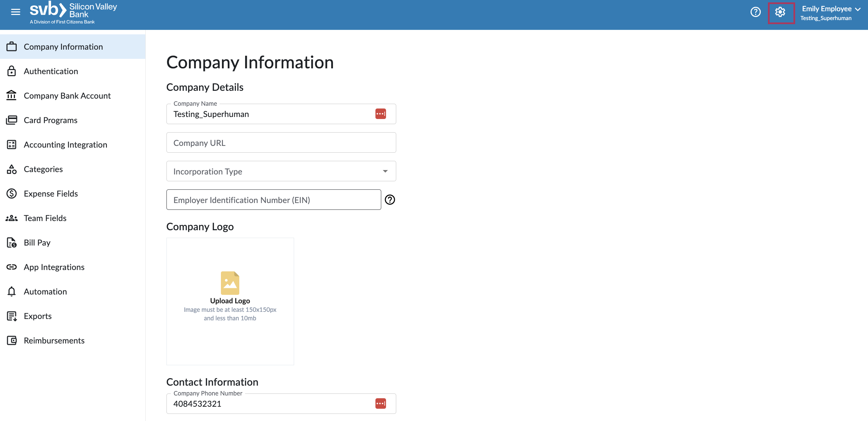The width and height of the screenshot is (868, 421).
Task: Click the Categories shapes icon
Action: pos(12,169)
